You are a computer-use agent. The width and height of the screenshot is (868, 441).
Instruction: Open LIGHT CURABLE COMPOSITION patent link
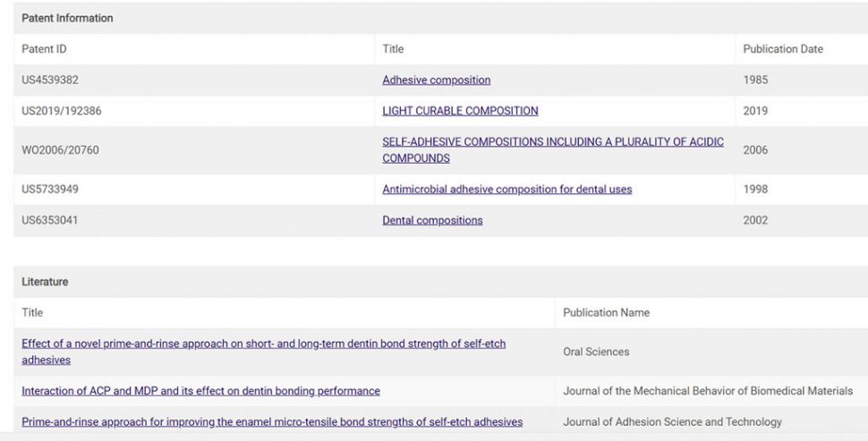pyautogui.click(x=460, y=111)
